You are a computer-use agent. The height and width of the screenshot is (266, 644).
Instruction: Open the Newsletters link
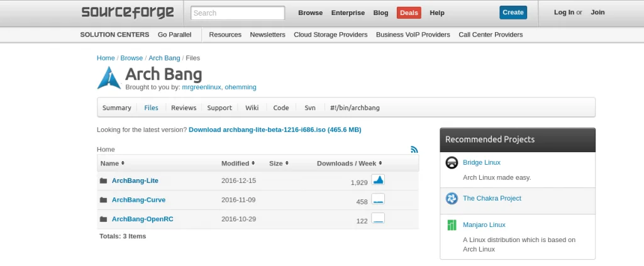coord(267,35)
